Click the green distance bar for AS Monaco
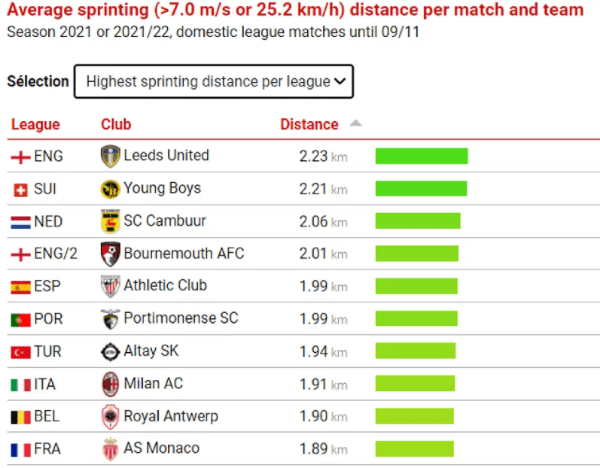 click(x=414, y=449)
